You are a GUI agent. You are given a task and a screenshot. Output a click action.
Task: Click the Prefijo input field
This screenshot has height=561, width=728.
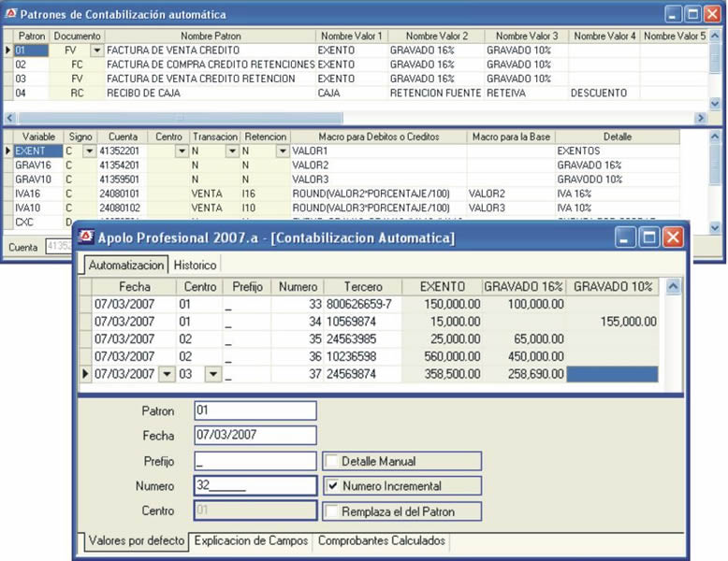255,461
